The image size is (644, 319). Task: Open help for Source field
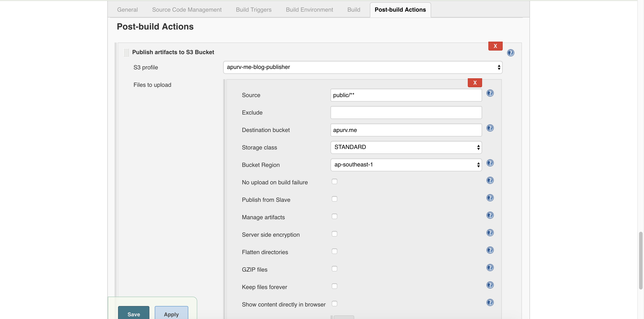coord(490,93)
